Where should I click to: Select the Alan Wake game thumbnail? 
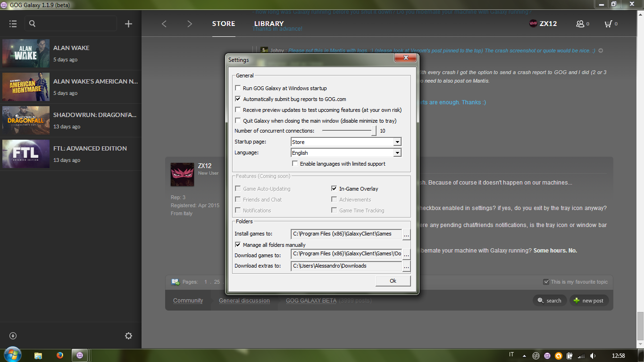coord(26,53)
